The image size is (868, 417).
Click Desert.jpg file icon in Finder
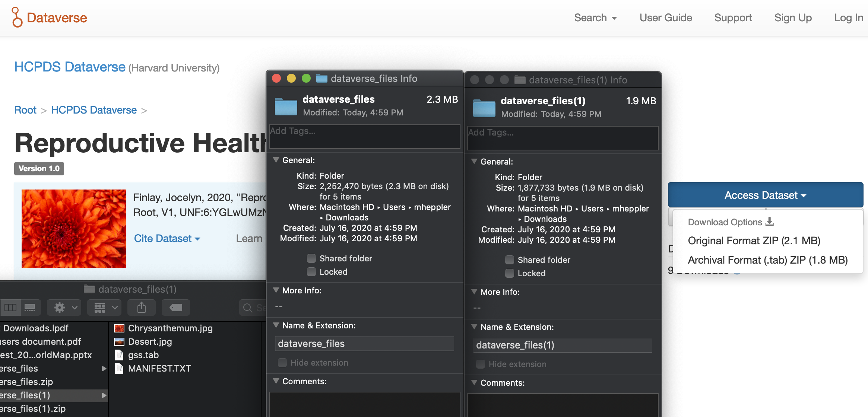click(x=119, y=341)
